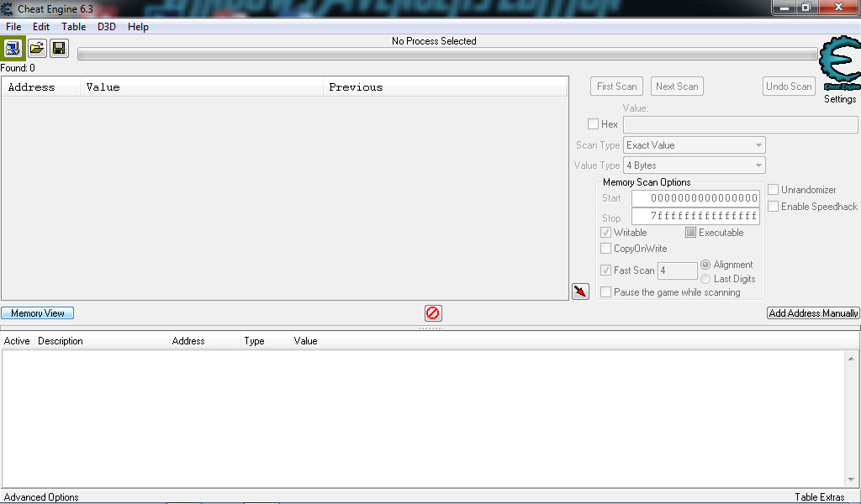Image resolution: width=861 pixels, height=504 pixels.
Task: Click Add Address Manually
Action: [x=813, y=313]
